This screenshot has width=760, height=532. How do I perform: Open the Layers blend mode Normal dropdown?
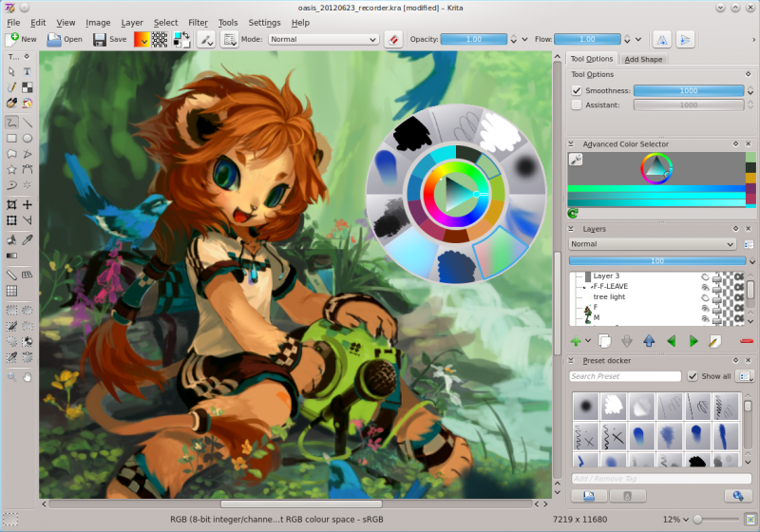click(x=652, y=244)
